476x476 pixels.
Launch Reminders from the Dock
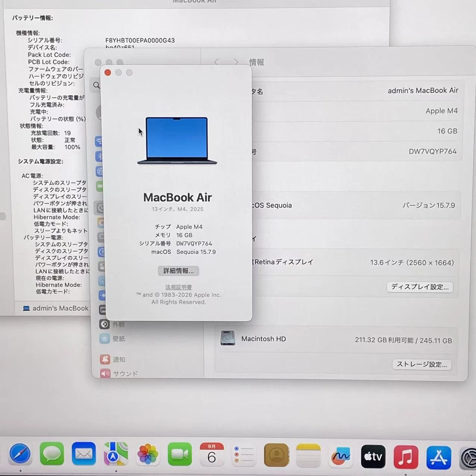[x=244, y=455]
